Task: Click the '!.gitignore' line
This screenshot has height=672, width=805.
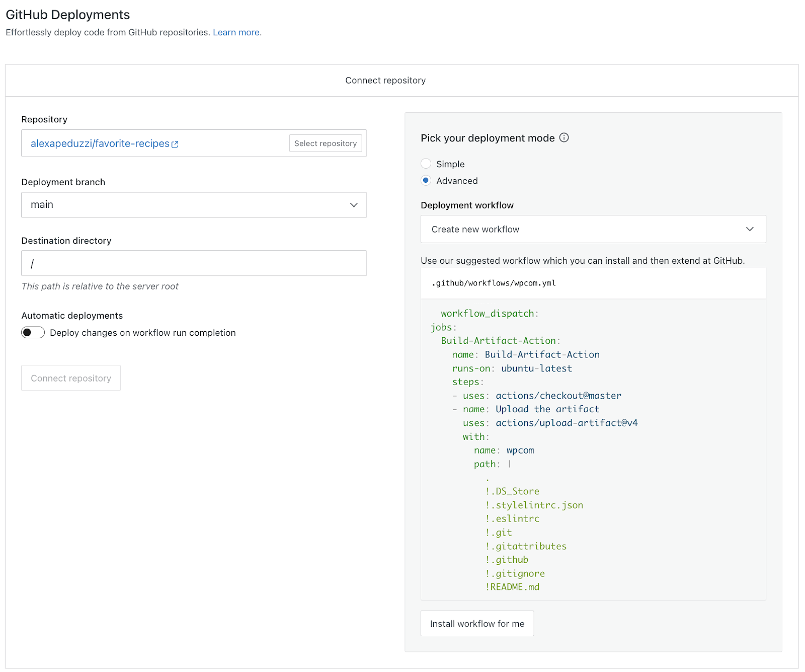Action: point(515,573)
